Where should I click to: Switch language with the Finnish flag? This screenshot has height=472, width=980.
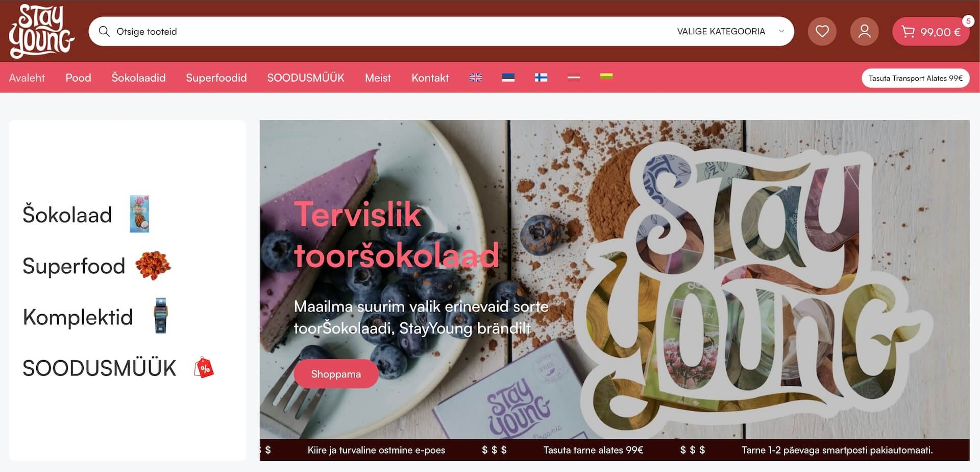541,78
